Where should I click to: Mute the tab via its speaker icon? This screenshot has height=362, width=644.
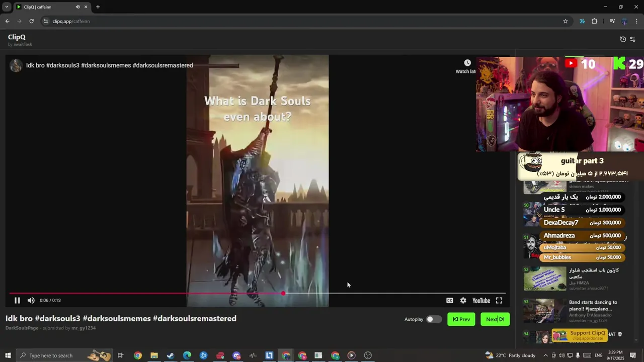point(77,7)
